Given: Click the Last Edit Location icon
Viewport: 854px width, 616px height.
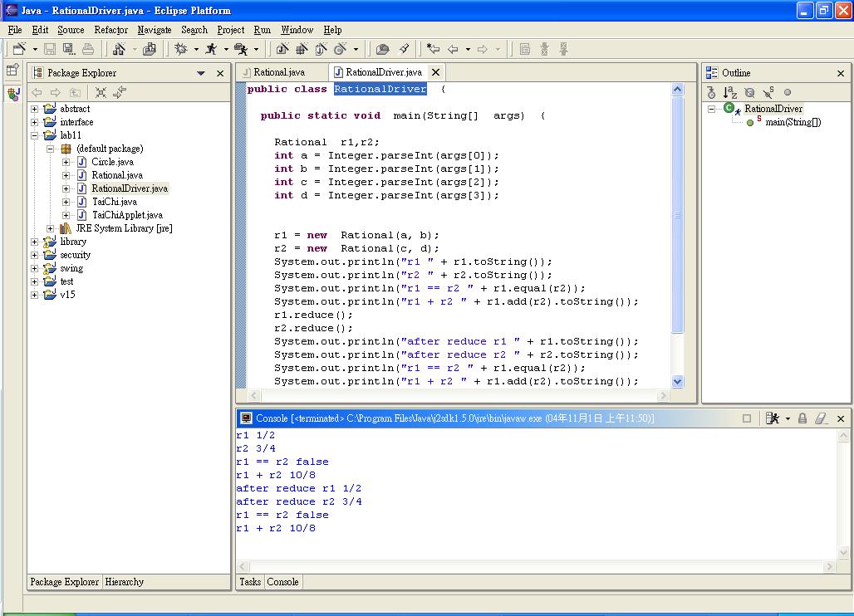Looking at the screenshot, I should 433,49.
